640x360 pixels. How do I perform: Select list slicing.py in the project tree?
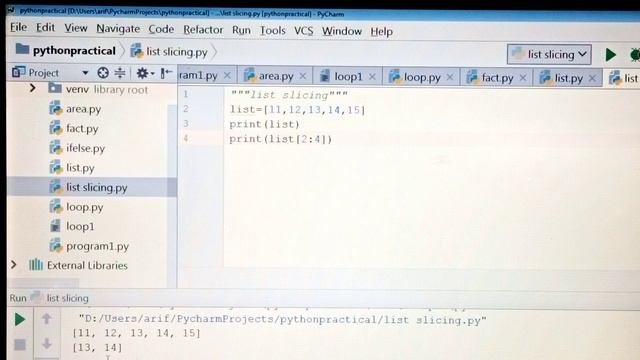[x=91, y=187]
